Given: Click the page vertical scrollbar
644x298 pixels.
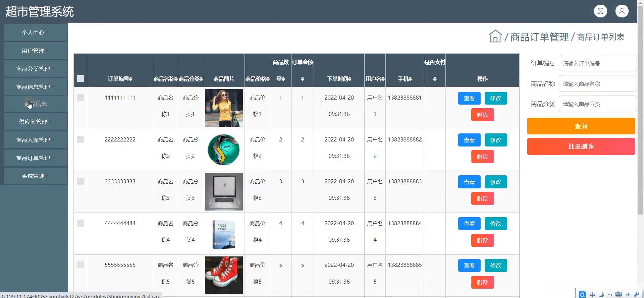Looking at the screenshot, I should (x=640, y=111).
